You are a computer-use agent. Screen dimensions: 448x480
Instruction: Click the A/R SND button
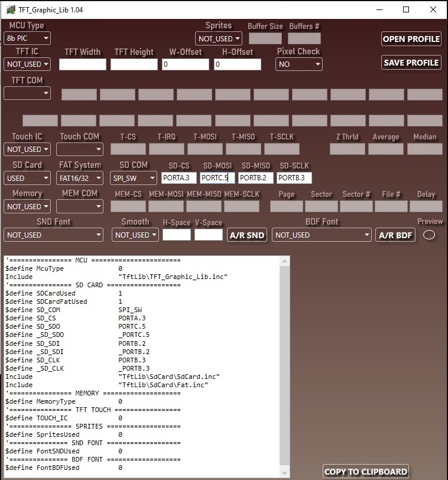click(x=247, y=235)
